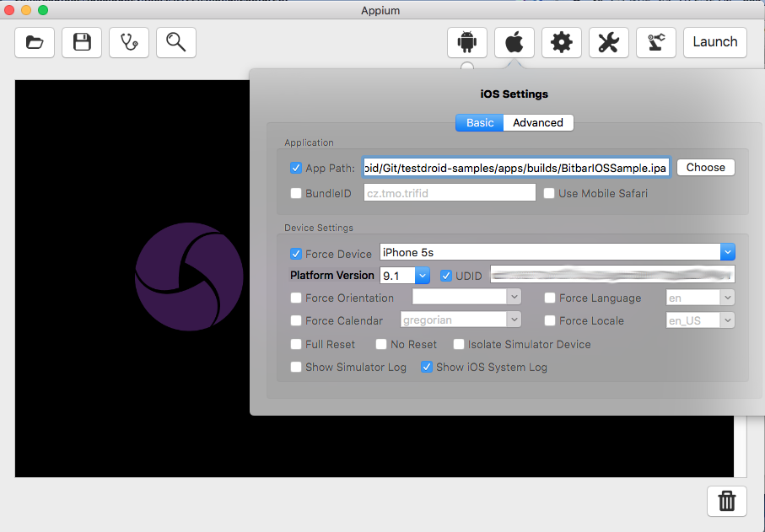
Task: Check the No Reset option
Action: 381,344
